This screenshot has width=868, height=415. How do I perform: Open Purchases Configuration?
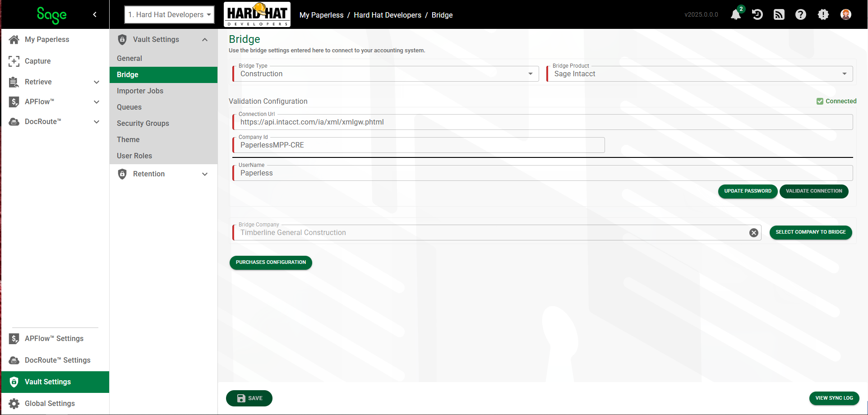(271, 263)
